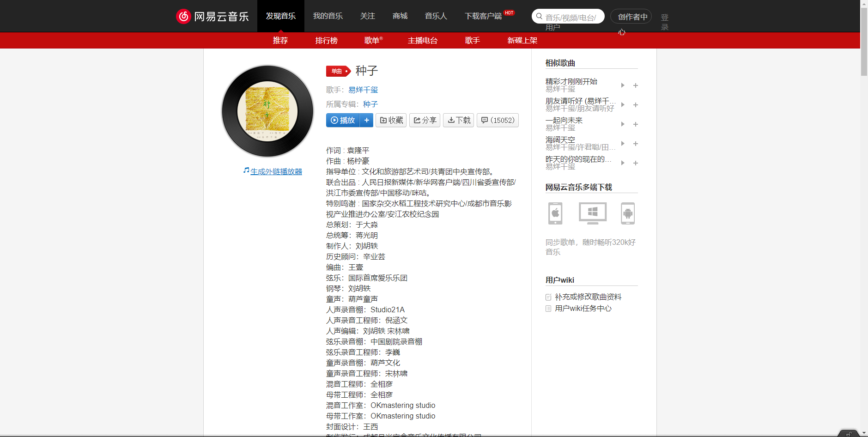The width and height of the screenshot is (868, 437).
Task: Select 推荐 sub-navigation tab
Action: click(x=280, y=41)
